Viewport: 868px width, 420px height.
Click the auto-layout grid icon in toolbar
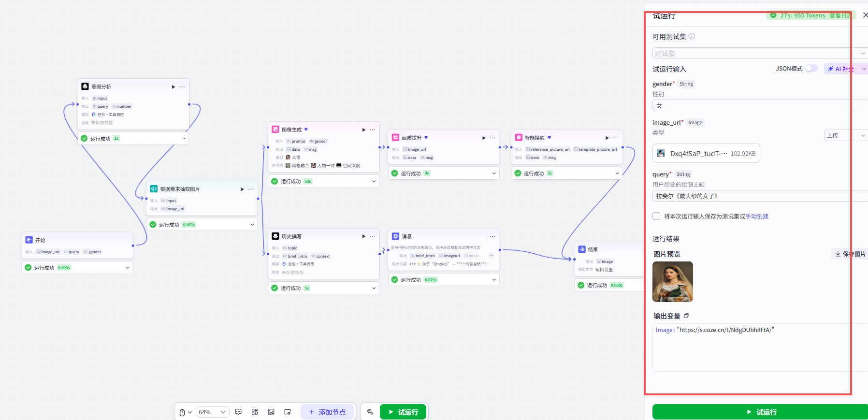[255, 412]
